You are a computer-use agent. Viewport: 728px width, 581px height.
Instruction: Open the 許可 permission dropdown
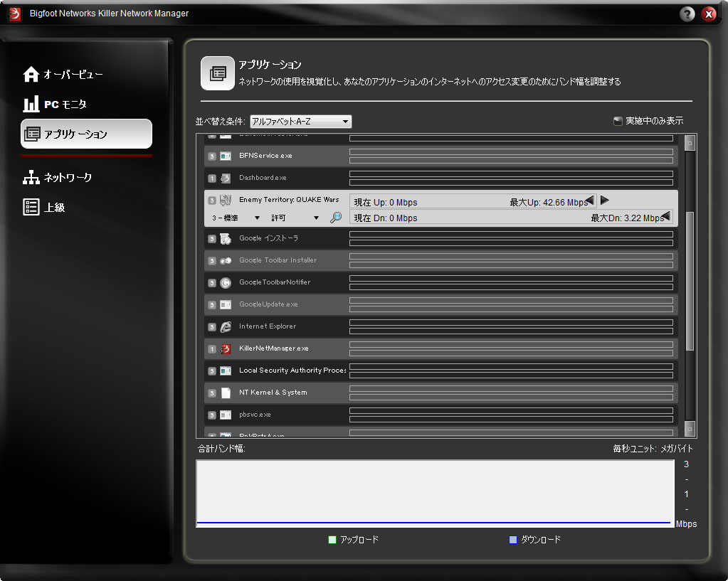[x=295, y=218]
